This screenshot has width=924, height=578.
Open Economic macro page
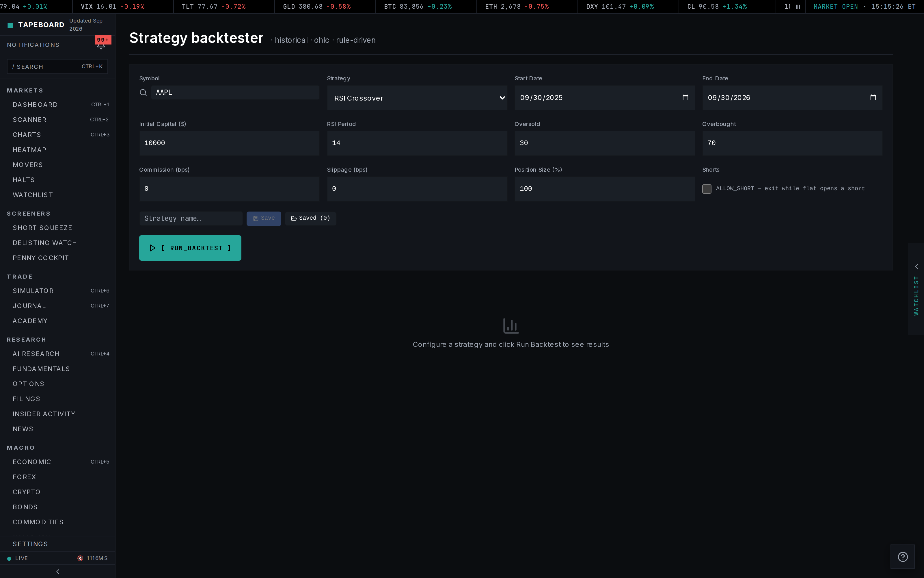[58, 462]
